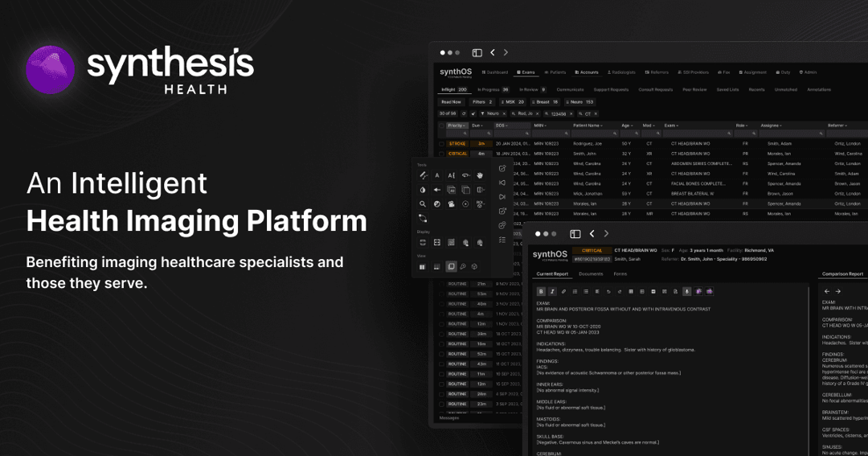Toggle sidebar icon in report window title bar

coord(575,234)
